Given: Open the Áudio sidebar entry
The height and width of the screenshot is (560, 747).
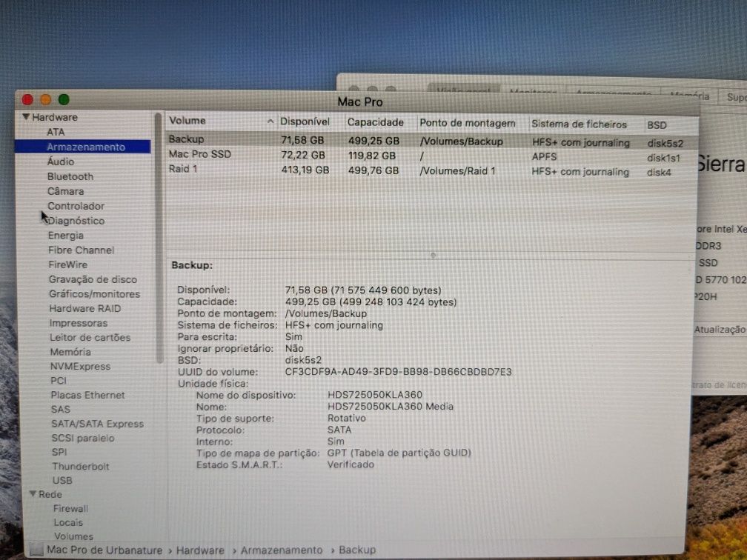Looking at the screenshot, I should pos(61,161).
